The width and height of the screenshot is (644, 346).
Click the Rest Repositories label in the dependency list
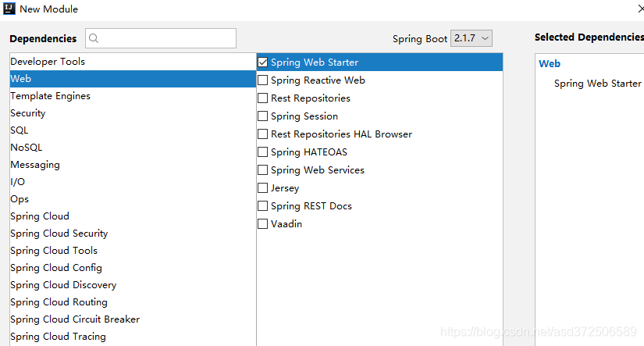click(311, 98)
